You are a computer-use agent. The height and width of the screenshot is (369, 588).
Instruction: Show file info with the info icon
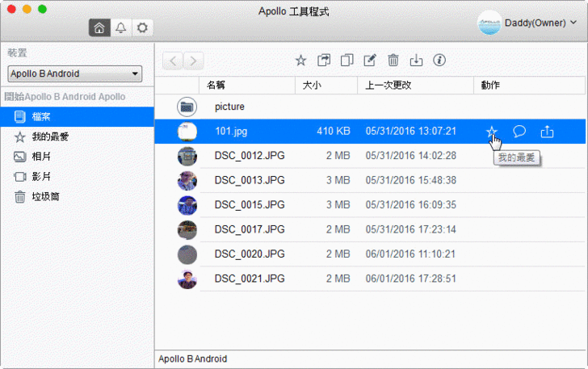pos(440,60)
